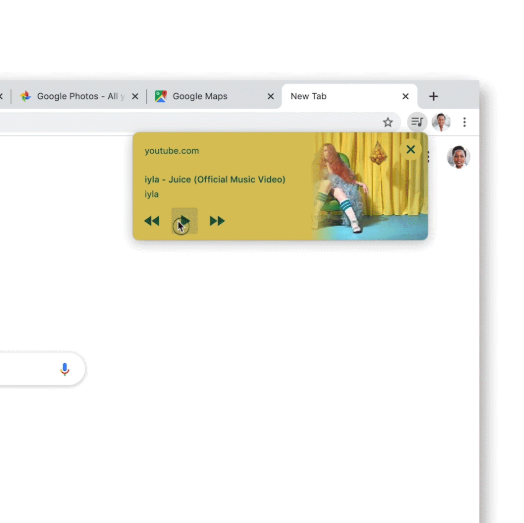
Task: Skip to next track in media popup
Action: pyautogui.click(x=217, y=221)
